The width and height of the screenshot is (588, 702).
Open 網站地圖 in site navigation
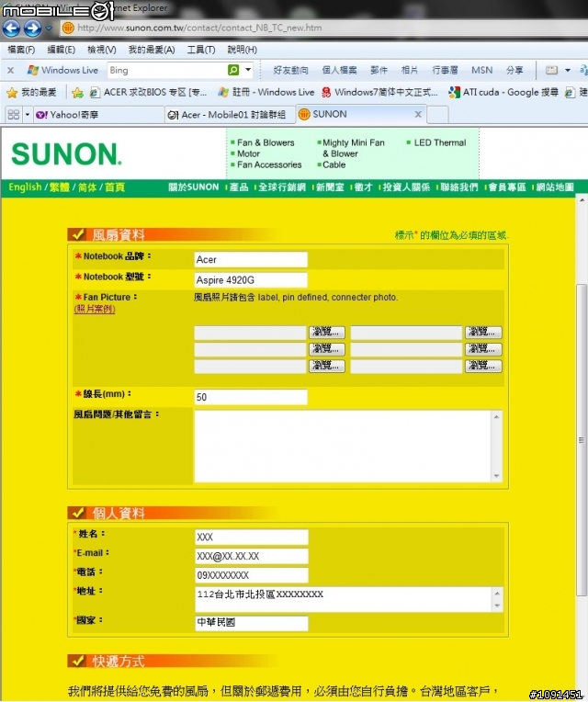pyautogui.click(x=555, y=187)
